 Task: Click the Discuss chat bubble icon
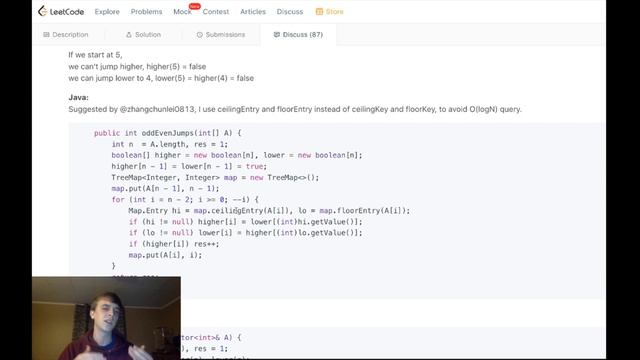(x=277, y=35)
